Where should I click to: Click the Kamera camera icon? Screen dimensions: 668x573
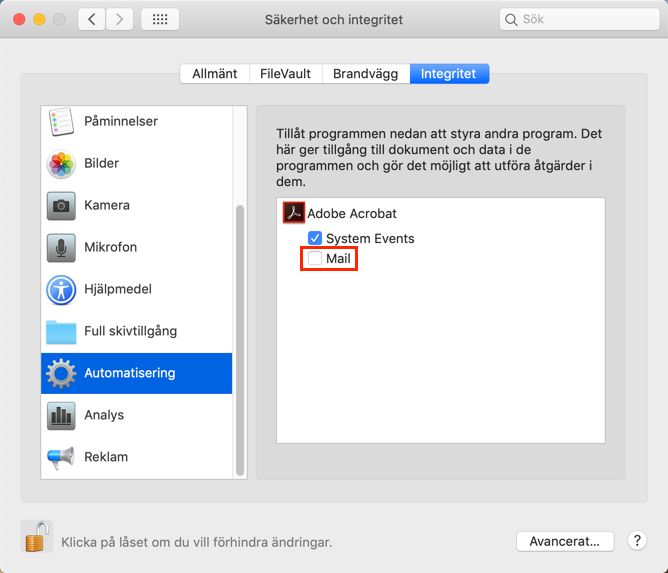point(61,206)
